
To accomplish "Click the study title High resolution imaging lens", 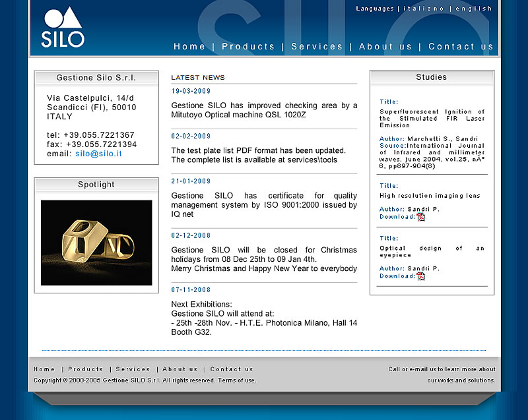I will pyautogui.click(x=430, y=196).
